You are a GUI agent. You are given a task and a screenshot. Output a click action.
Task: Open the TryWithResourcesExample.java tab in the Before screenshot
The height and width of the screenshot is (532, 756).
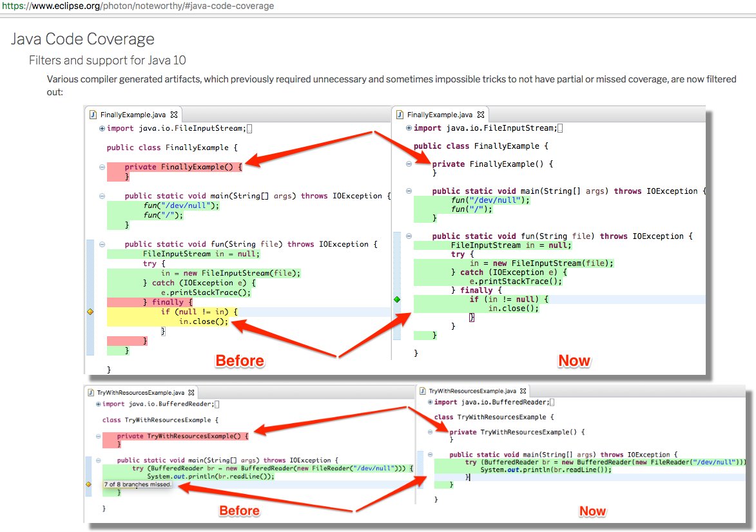(x=141, y=393)
